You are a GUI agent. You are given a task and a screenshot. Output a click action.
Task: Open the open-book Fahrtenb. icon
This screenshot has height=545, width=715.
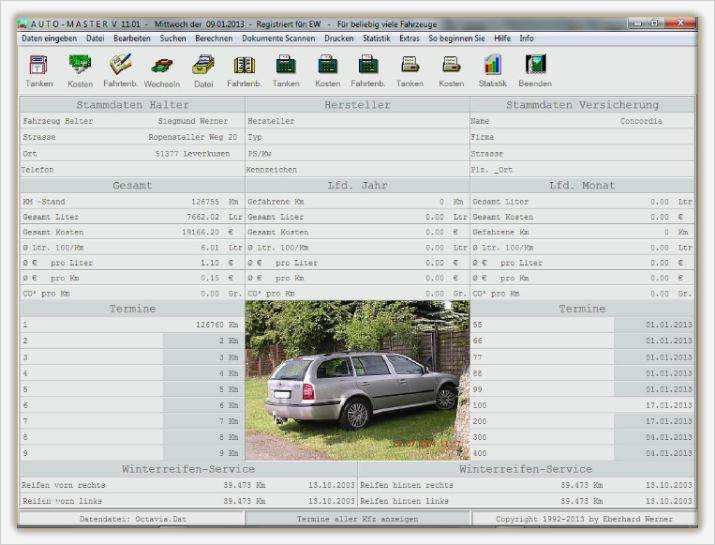click(x=244, y=66)
